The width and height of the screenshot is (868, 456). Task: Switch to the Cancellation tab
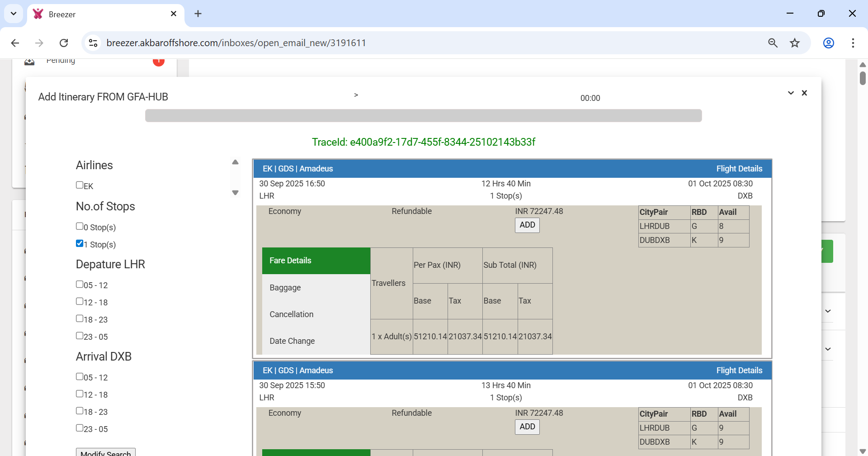(291, 314)
